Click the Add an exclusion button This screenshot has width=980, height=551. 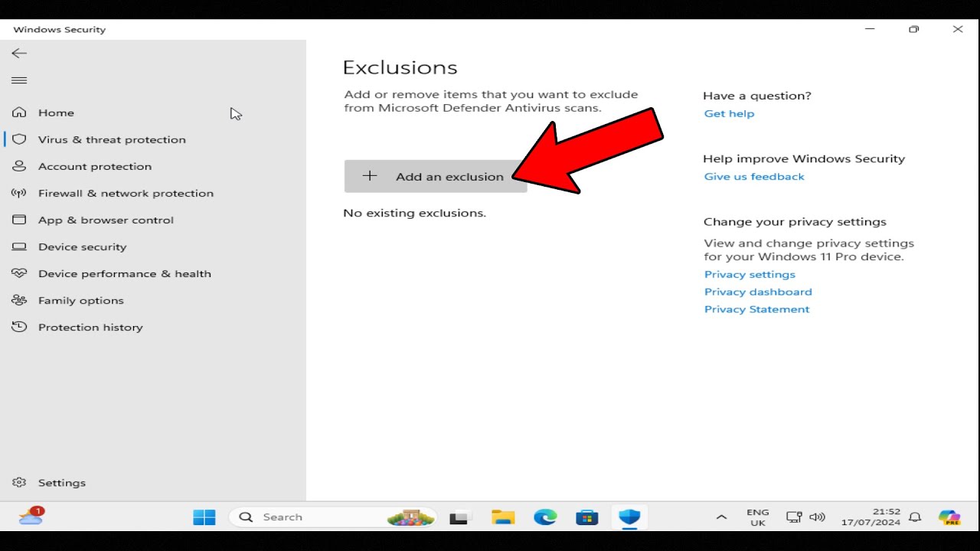point(436,176)
